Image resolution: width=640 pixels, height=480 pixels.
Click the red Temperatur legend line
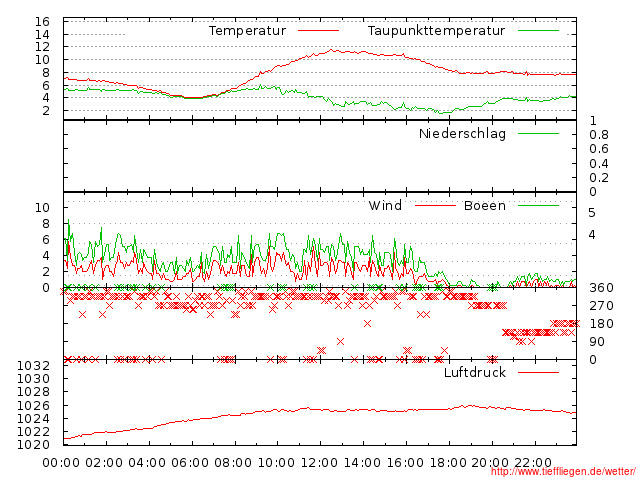318,31
